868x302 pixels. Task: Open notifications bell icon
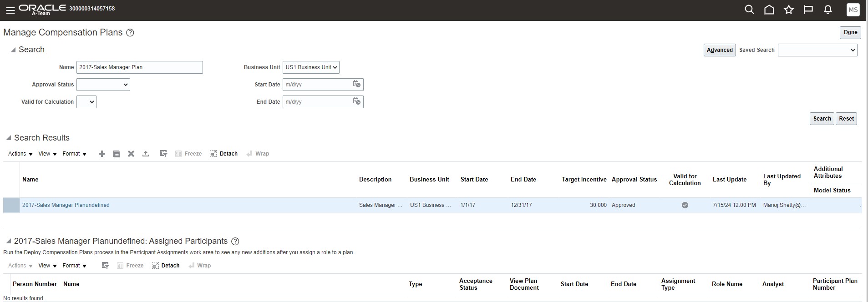[x=828, y=10]
